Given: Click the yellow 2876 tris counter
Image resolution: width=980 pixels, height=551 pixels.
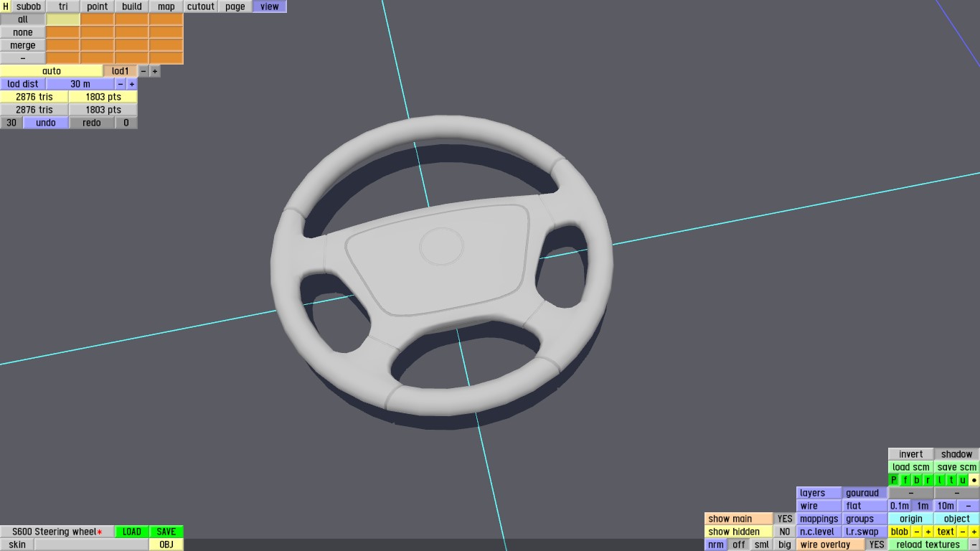Looking at the screenshot, I should (34, 97).
